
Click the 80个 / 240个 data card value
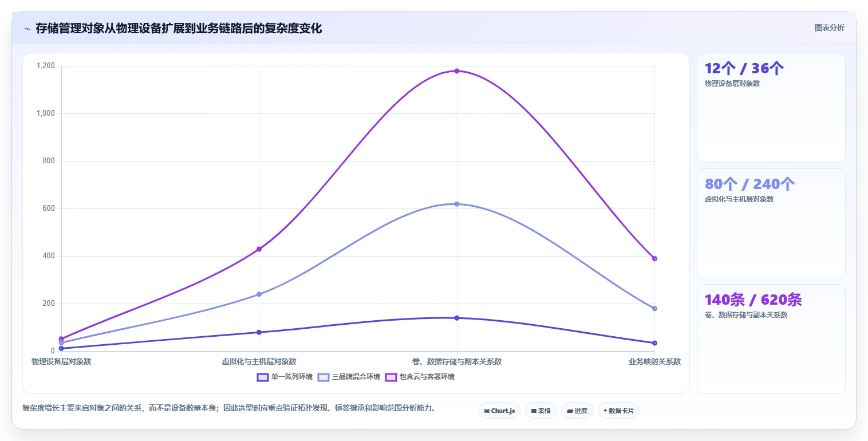click(x=749, y=184)
